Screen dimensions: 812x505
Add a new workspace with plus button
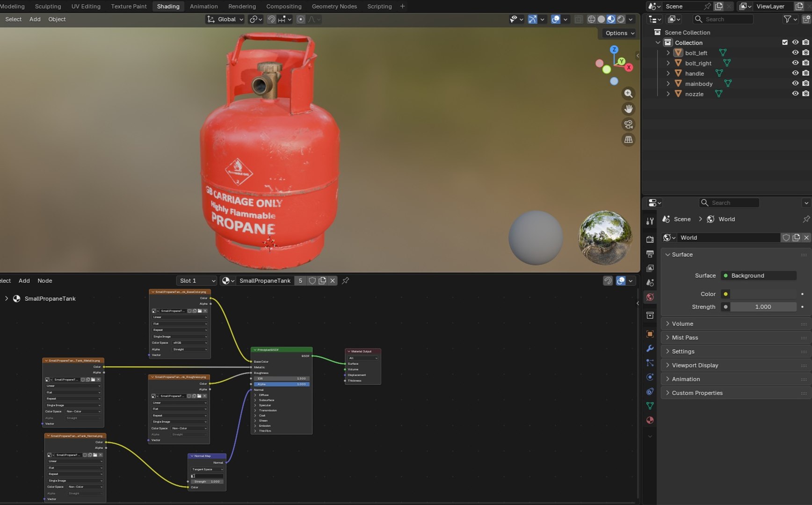pyautogui.click(x=402, y=7)
